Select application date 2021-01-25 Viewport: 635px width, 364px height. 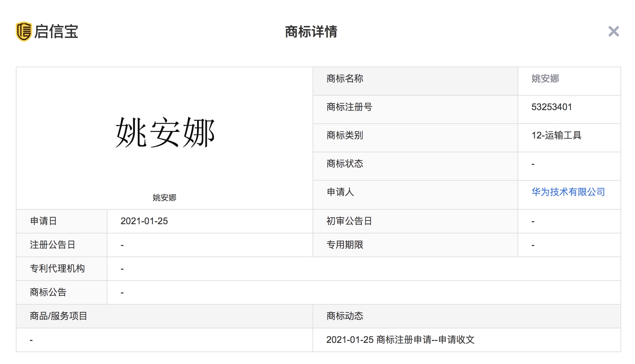coord(144,221)
